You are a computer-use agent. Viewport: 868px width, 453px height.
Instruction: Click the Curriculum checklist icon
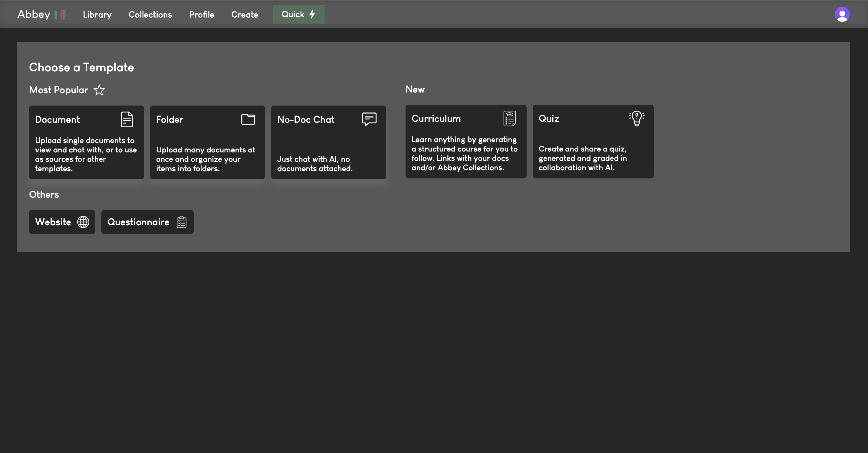click(x=509, y=119)
